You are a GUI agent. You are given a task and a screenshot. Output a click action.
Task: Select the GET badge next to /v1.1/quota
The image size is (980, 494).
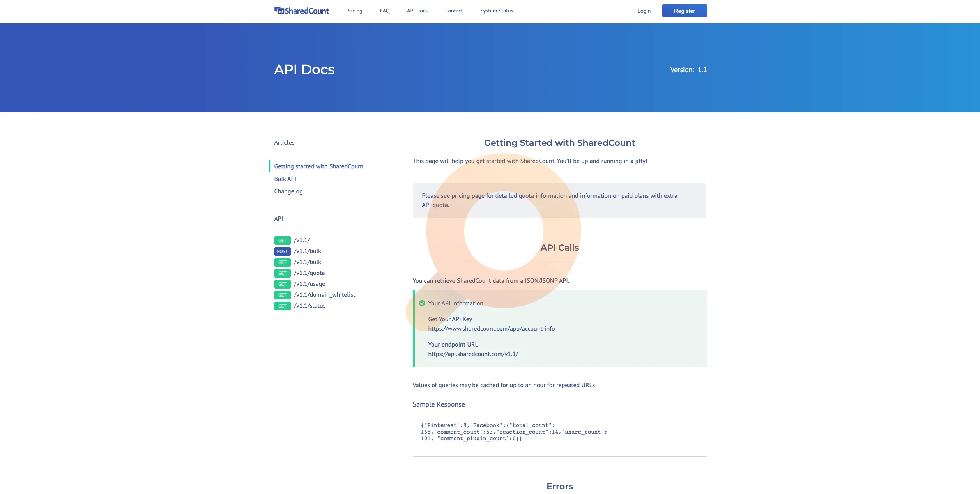(282, 273)
